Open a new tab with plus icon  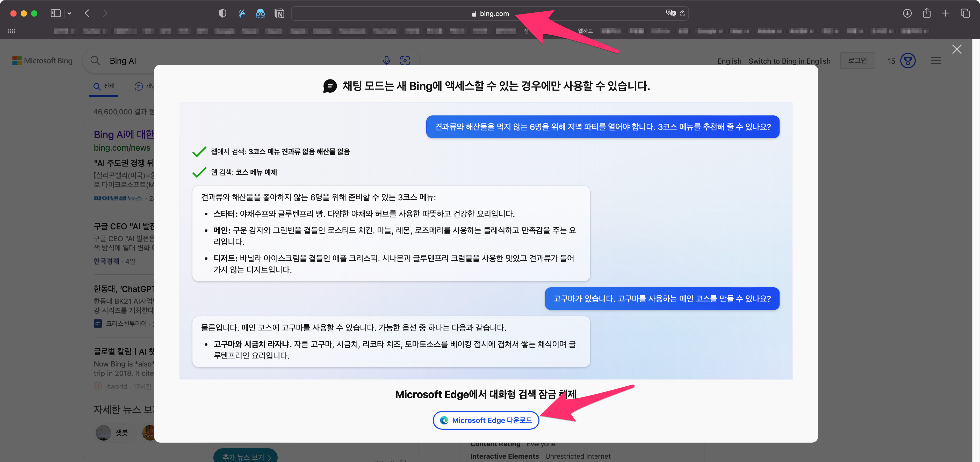tap(946, 13)
